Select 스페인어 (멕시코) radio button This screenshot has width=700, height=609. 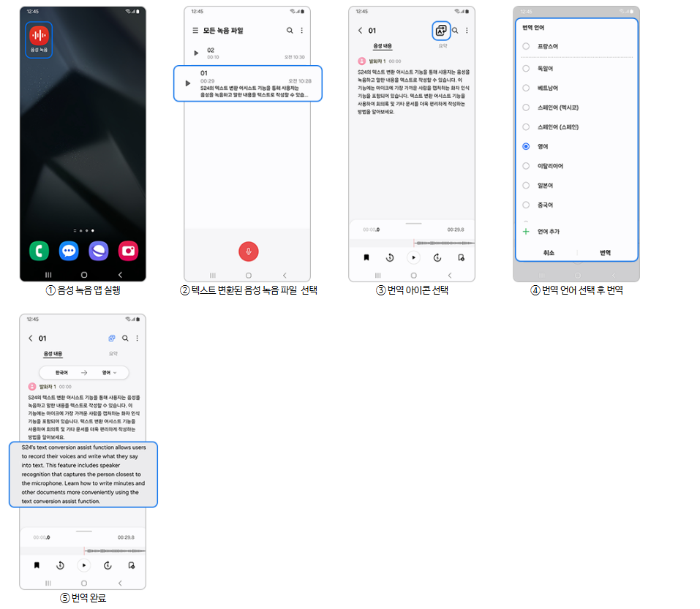[x=526, y=107]
